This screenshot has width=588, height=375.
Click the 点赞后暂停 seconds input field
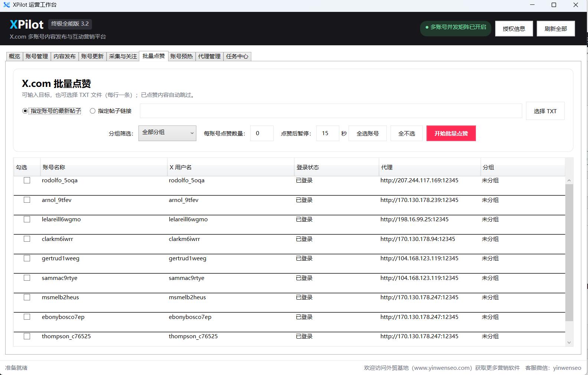point(327,133)
